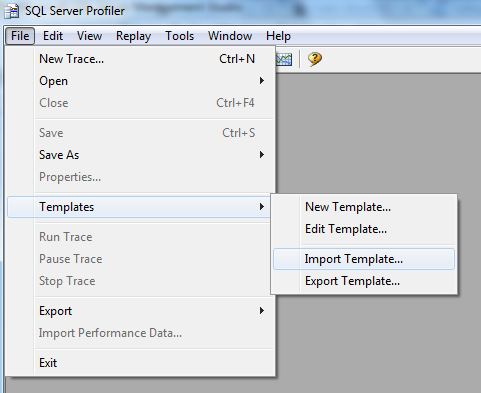
Task: Open the Replay menu
Action: pyautogui.click(x=133, y=36)
